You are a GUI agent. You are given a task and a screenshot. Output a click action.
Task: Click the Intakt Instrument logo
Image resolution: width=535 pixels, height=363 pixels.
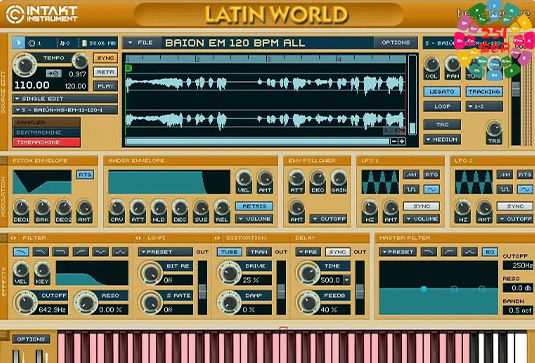point(42,14)
